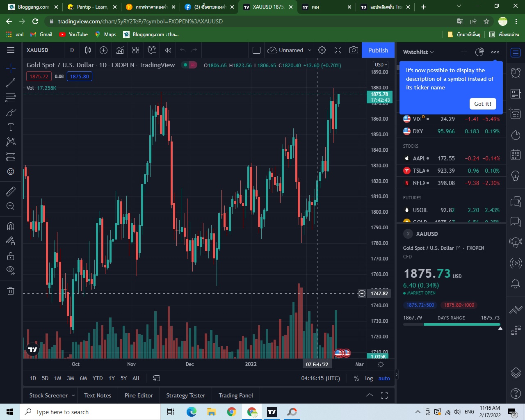Switch to the Pine Editor tab
The width and height of the screenshot is (525, 420).
pos(139,395)
